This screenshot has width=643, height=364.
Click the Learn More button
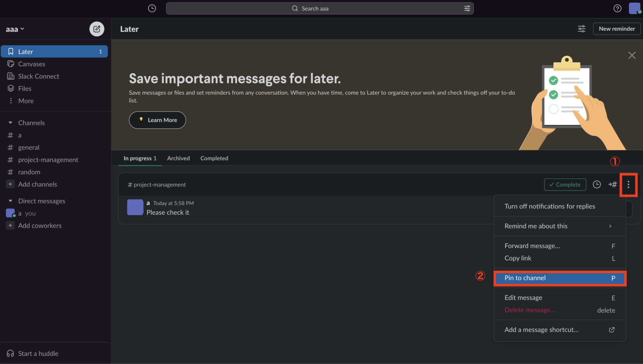coord(157,120)
